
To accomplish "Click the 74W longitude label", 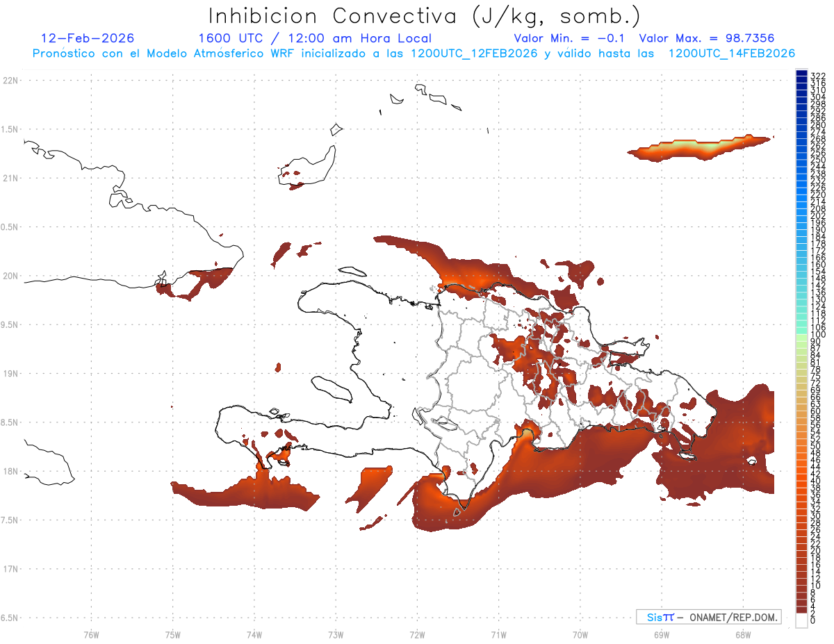I will click(254, 634).
